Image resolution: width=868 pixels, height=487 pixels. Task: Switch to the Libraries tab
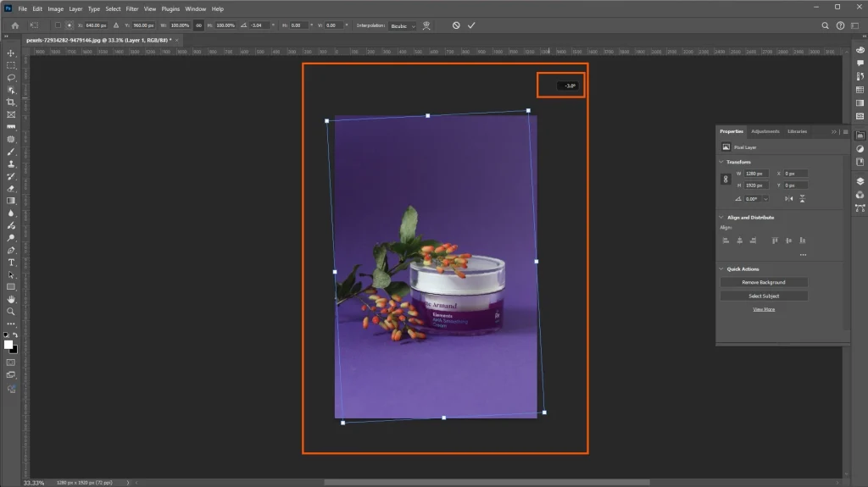point(797,132)
